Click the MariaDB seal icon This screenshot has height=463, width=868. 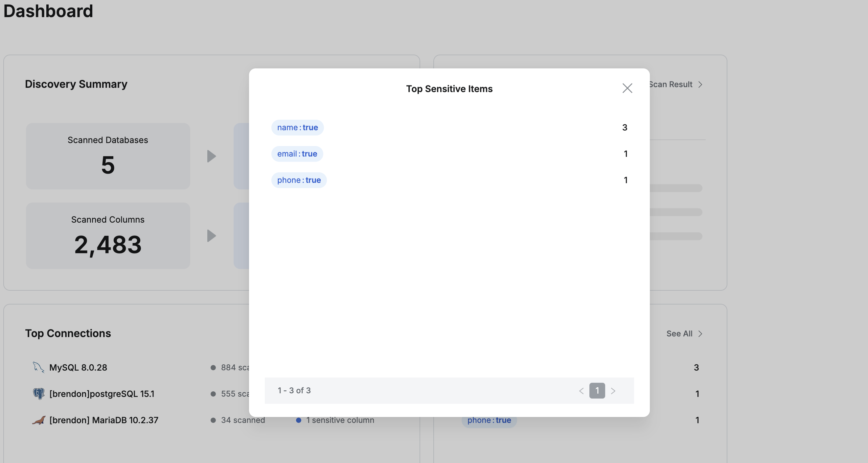(38, 420)
